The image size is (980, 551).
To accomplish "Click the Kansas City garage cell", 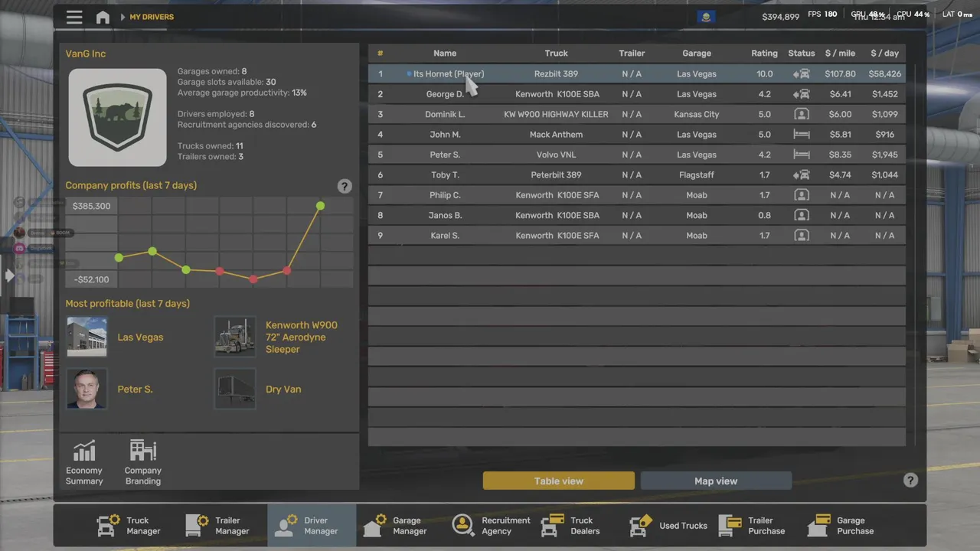I will coord(697,114).
